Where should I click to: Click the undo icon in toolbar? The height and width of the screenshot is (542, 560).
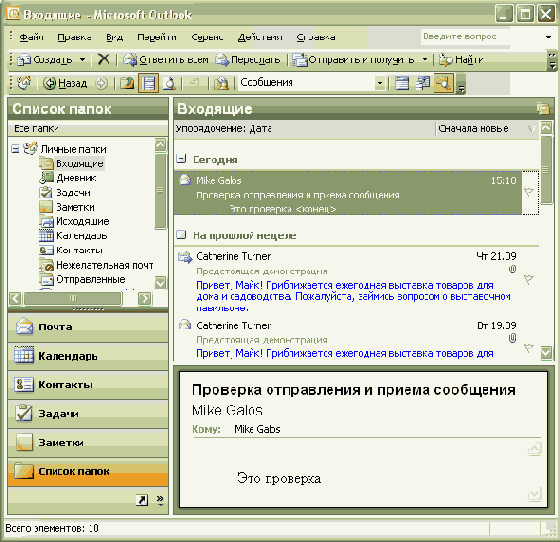coord(194,83)
